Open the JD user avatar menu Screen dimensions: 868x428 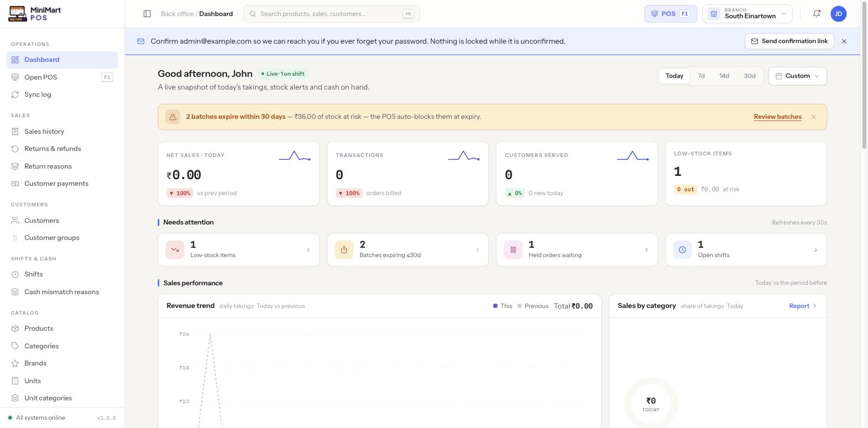(x=839, y=14)
